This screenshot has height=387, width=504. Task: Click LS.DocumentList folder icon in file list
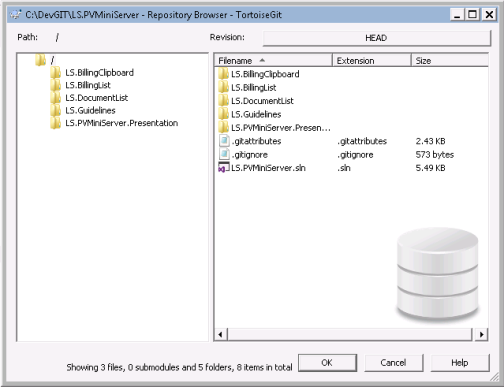(x=224, y=101)
